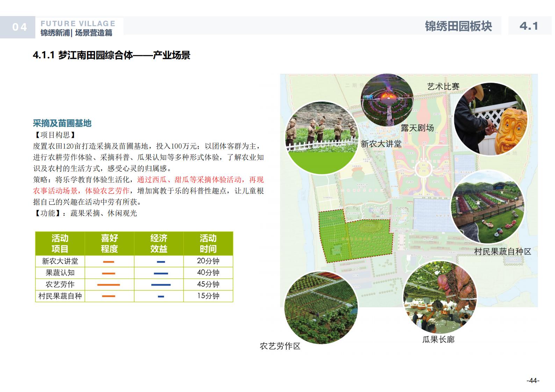The image size is (555, 392).
Task: Click the 4.1 section badge
Action: point(529,26)
